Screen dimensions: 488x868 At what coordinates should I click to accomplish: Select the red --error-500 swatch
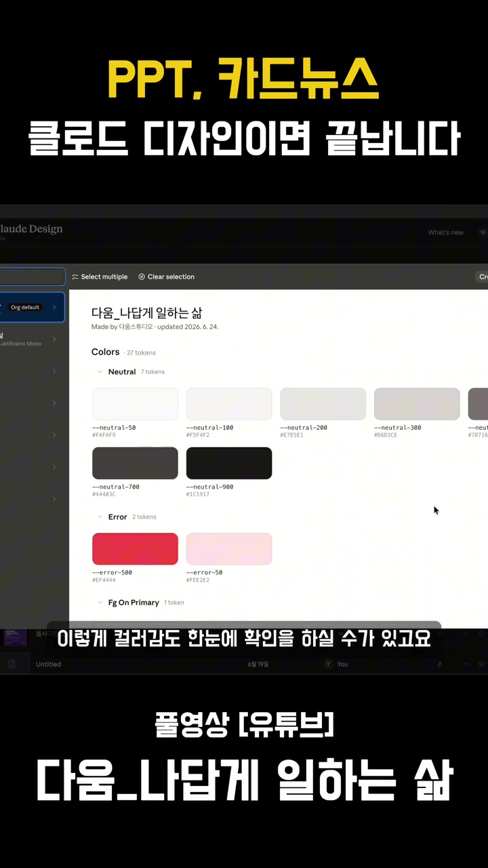(135, 549)
